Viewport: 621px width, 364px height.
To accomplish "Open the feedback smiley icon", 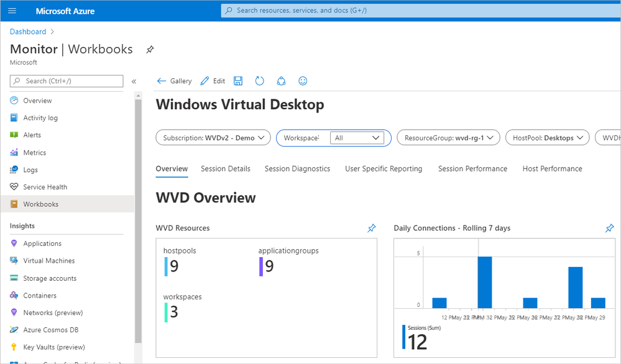I will pyautogui.click(x=303, y=81).
